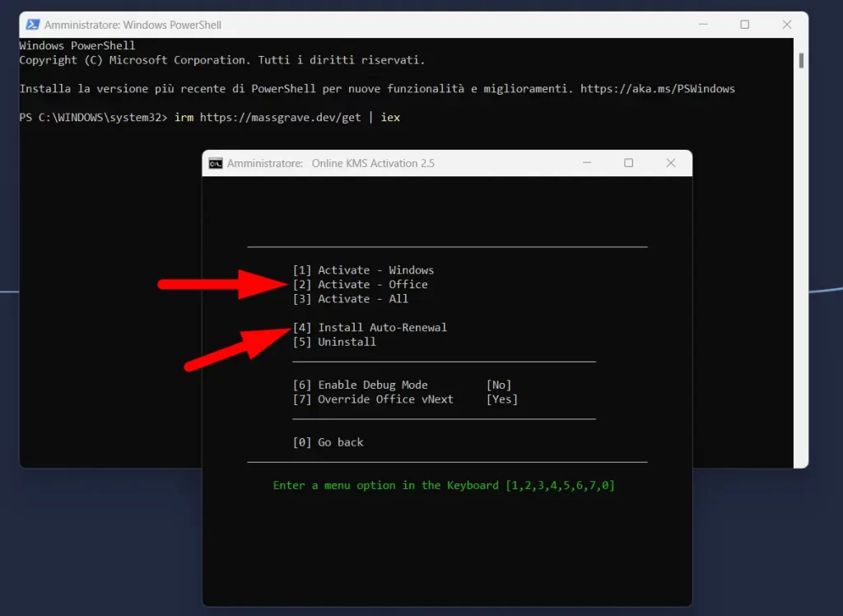Viewport: 843px width, 616px height.
Task: Click the green "Enter a menu option" prompt
Action: (x=444, y=486)
